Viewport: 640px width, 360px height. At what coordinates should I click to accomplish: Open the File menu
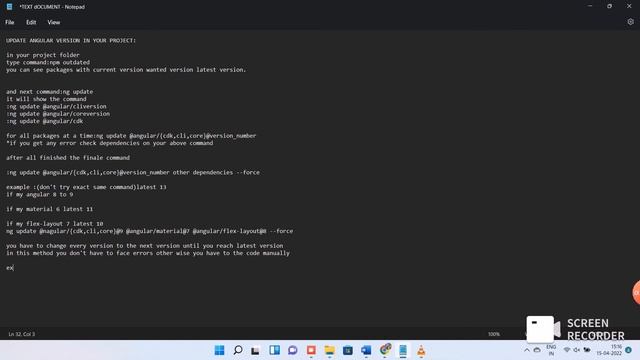(10, 22)
